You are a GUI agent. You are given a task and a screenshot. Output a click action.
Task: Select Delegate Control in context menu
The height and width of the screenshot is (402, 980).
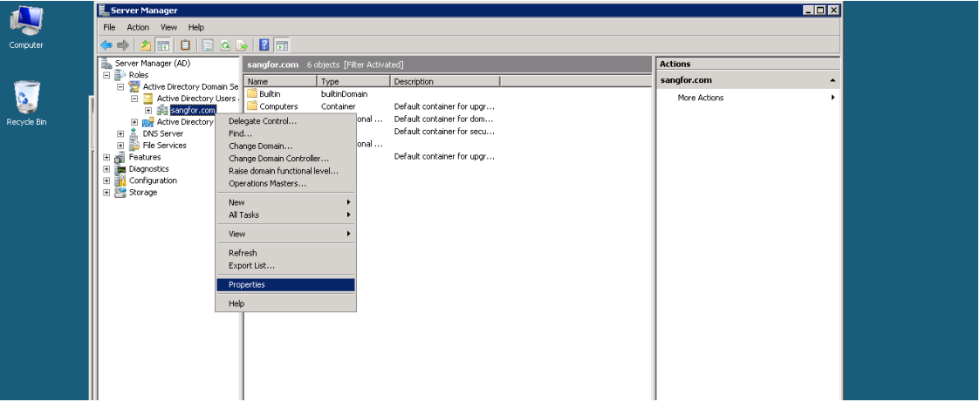coord(263,121)
